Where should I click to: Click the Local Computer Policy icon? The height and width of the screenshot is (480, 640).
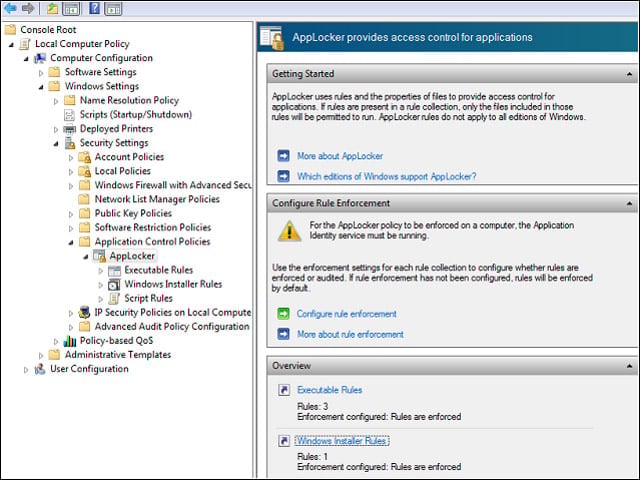25,44
